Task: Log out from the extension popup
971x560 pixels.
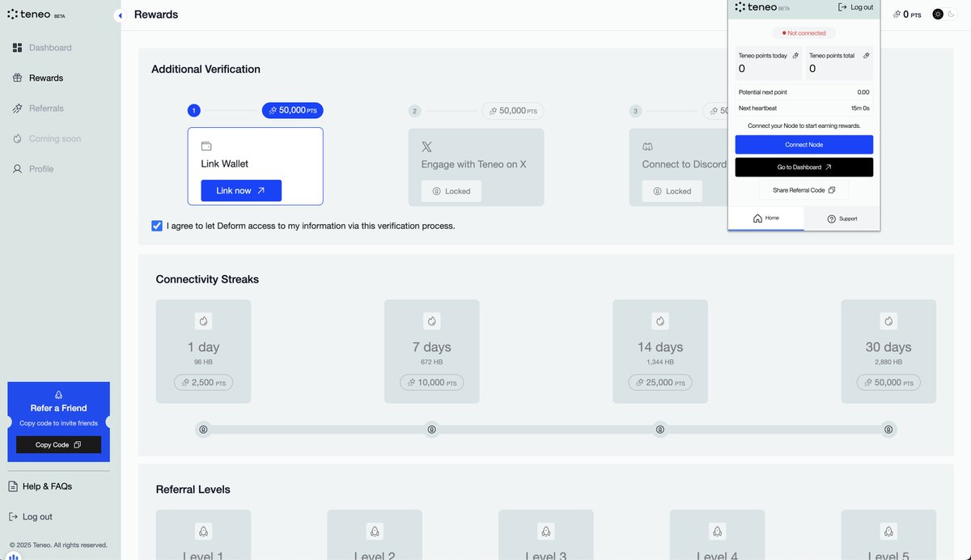Action: [855, 7]
